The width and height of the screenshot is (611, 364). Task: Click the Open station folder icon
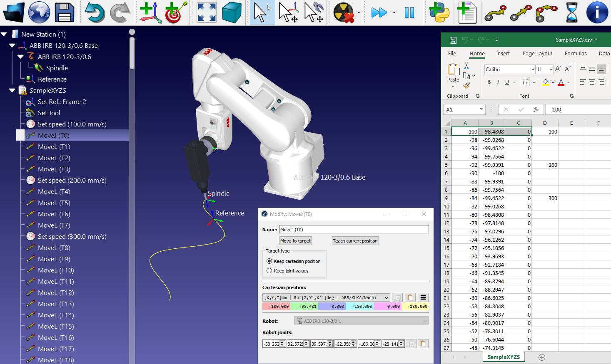pyautogui.click(x=13, y=12)
